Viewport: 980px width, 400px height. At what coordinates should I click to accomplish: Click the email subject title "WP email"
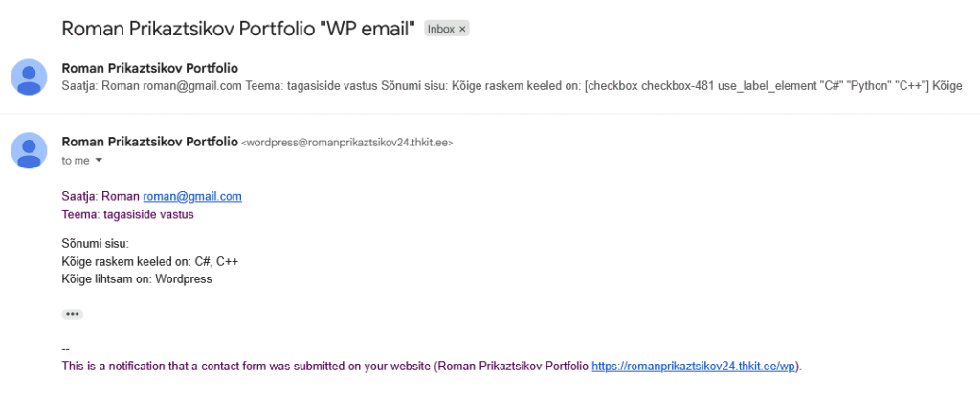pos(237,29)
